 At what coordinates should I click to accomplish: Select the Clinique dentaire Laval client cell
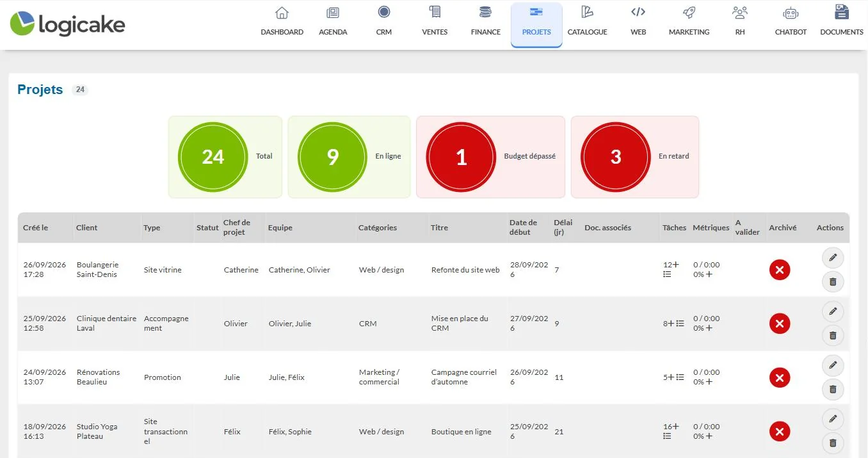(x=106, y=324)
